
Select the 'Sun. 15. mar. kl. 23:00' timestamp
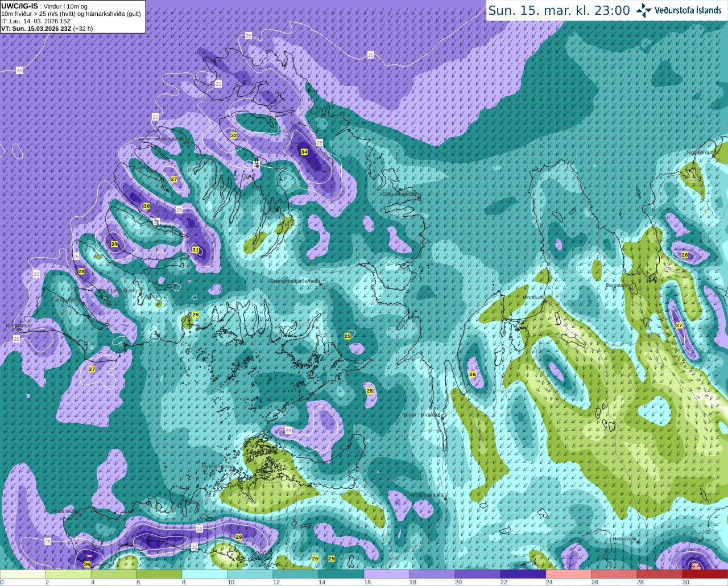click(x=559, y=10)
